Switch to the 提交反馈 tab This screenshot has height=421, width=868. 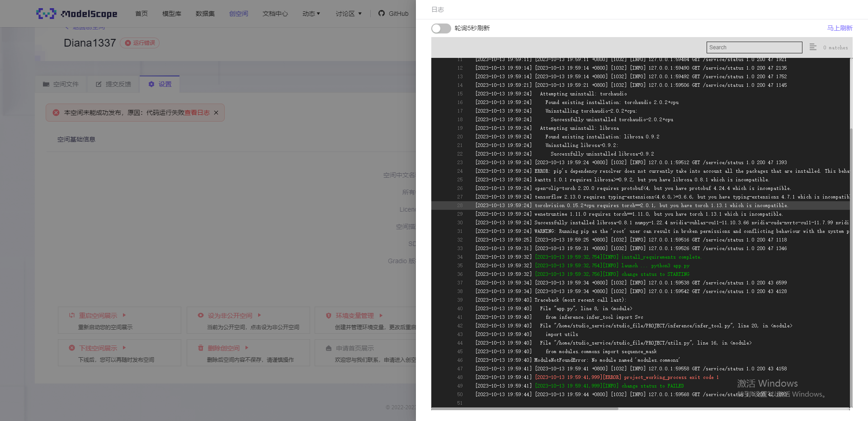(x=113, y=84)
